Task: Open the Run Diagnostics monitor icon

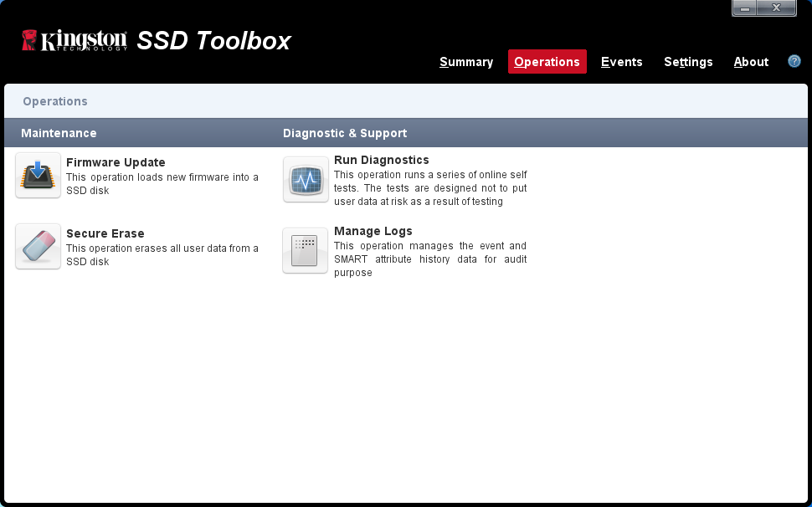Action: 306,179
